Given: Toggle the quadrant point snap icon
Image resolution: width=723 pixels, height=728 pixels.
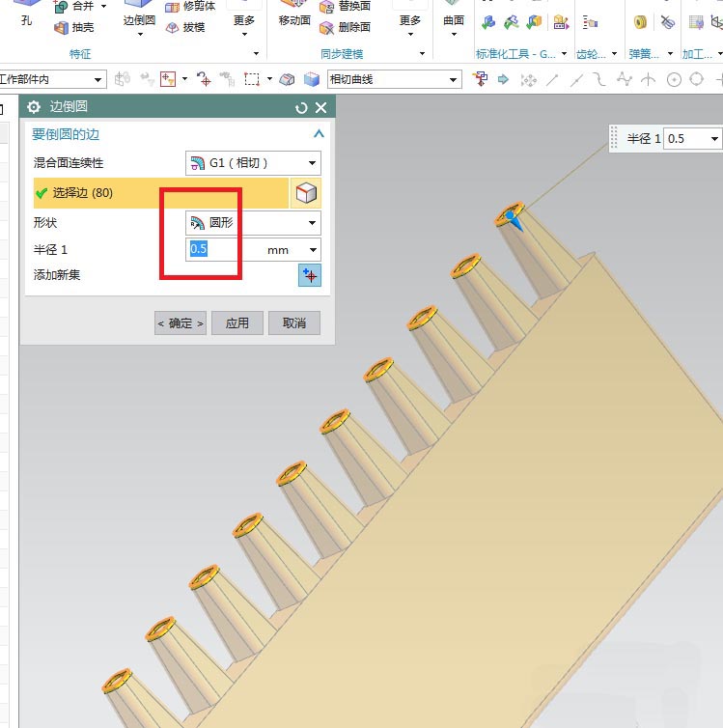Looking at the screenshot, I should tap(697, 80).
